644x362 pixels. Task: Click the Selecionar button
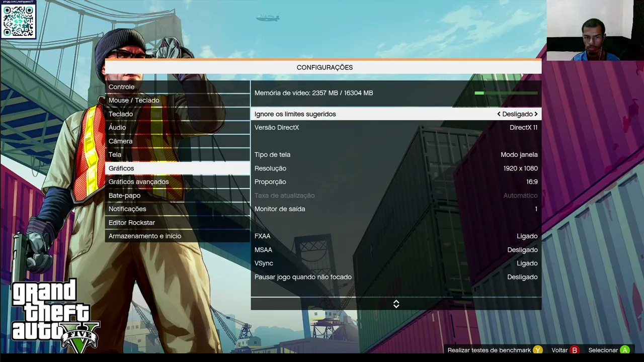(x=603, y=350)
